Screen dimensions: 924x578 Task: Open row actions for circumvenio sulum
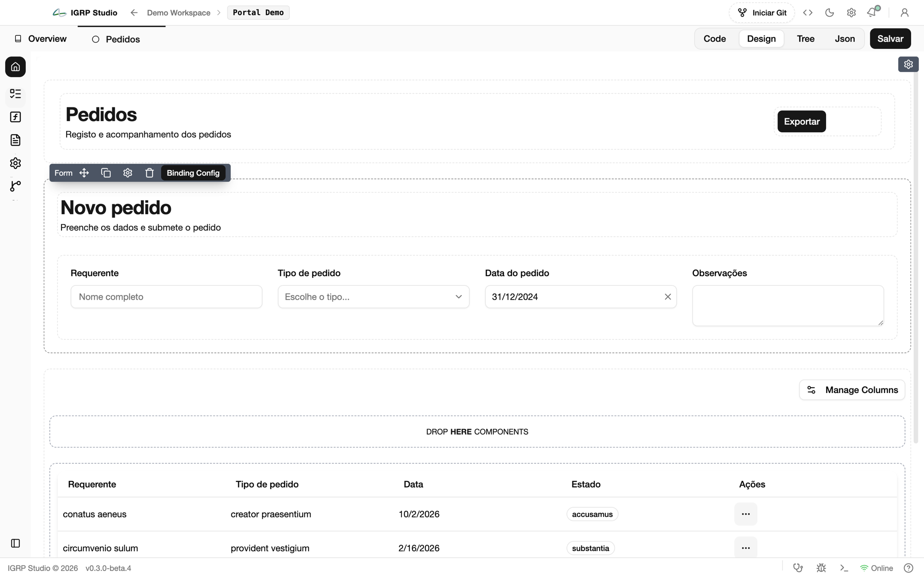(x=746, y=548)
